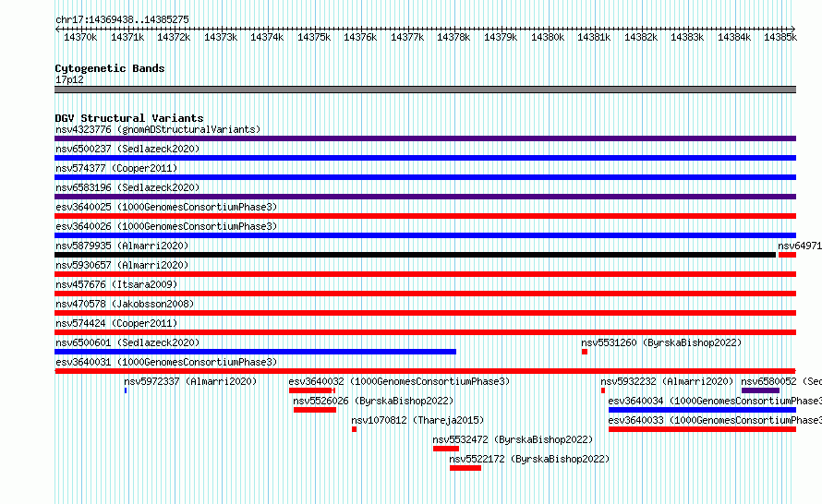822x504 pixels.
Task: Click the red nsv5532472 variant bar
Action: pos(446,449)
